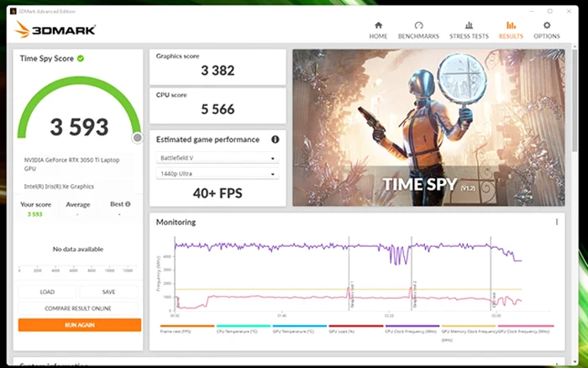The height and width of the screenshot is (368, 588).
Task: Click the score gauge end knob
Action: (138, 138)
